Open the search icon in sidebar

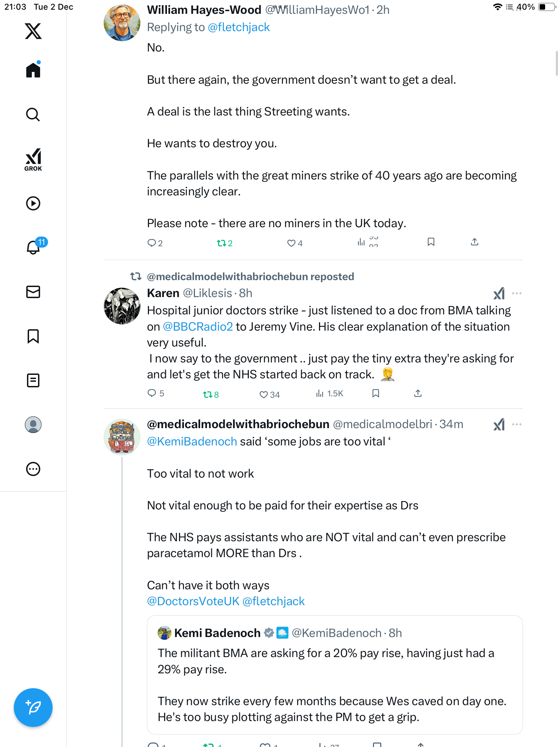(x=33, y=114)
